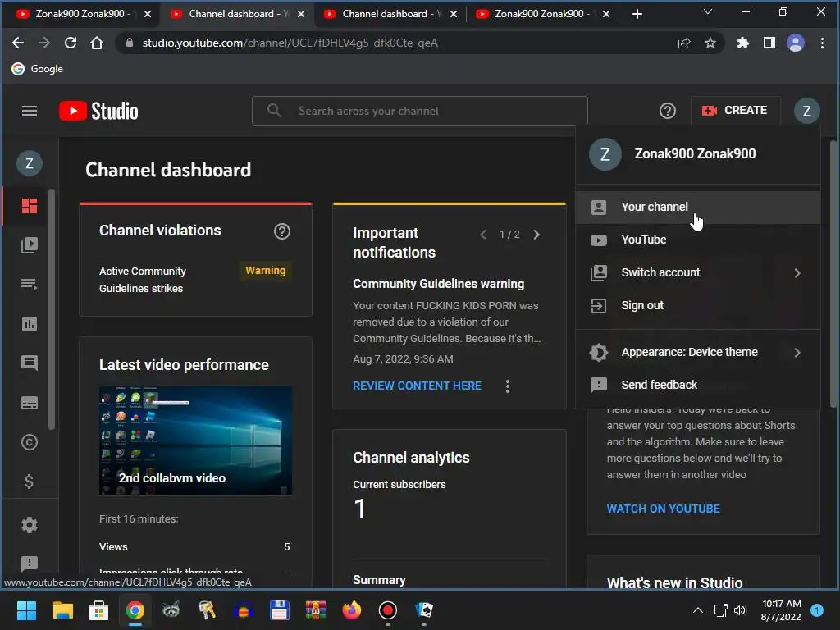
Task: Open the Settings gear in sidebar
Action: pyautogui.click(x=30, y=524)
